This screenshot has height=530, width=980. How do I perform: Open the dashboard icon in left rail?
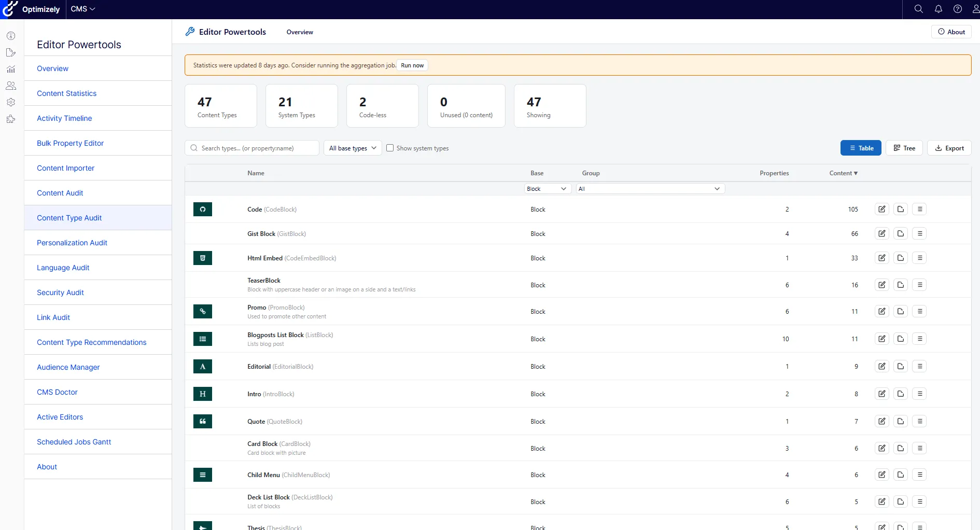(x=11, y=36)
